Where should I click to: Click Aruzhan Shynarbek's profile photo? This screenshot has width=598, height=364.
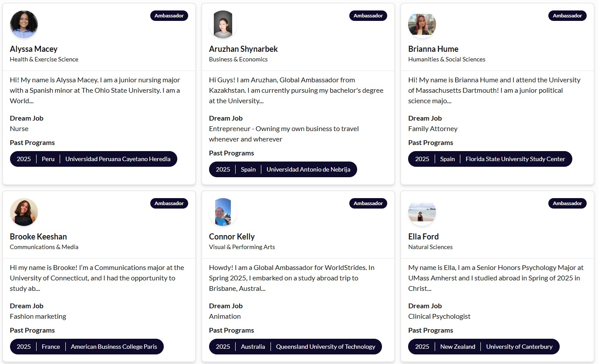[223, 24]
